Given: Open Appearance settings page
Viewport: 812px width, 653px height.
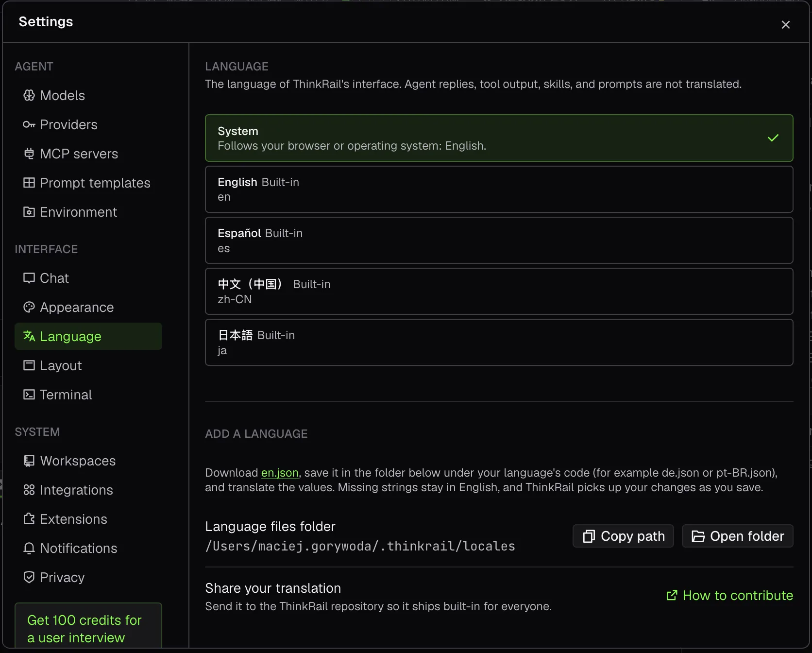Looking at the screenshot, I should [x=88, y=307].
